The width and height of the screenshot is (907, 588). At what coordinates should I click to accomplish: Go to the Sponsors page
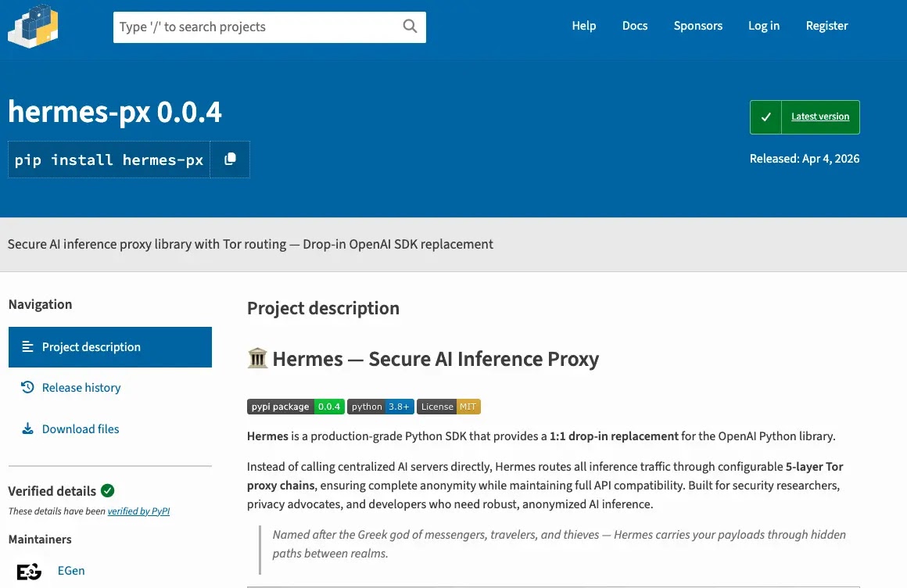tap(697, 26)
